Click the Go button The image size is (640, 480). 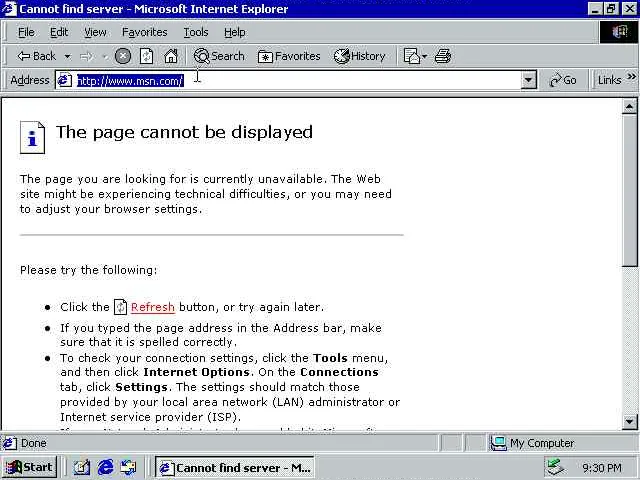click(563, 80)
